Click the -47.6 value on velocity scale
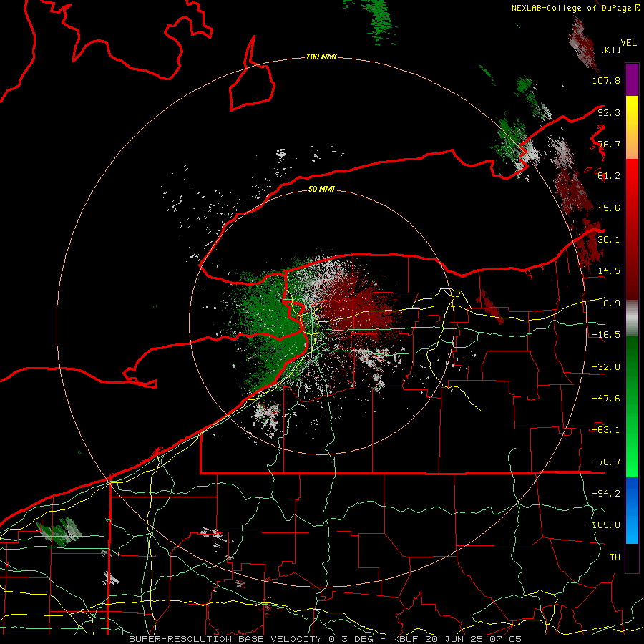This screenshot has width=644, height=644. (606, 399)
